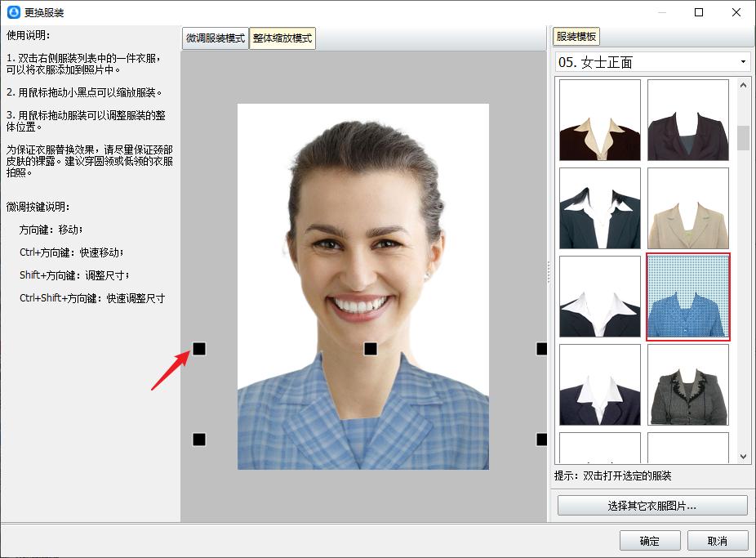Confirm changes with the 确定 button
The image size is (756, 558).
tap(649, 540)
